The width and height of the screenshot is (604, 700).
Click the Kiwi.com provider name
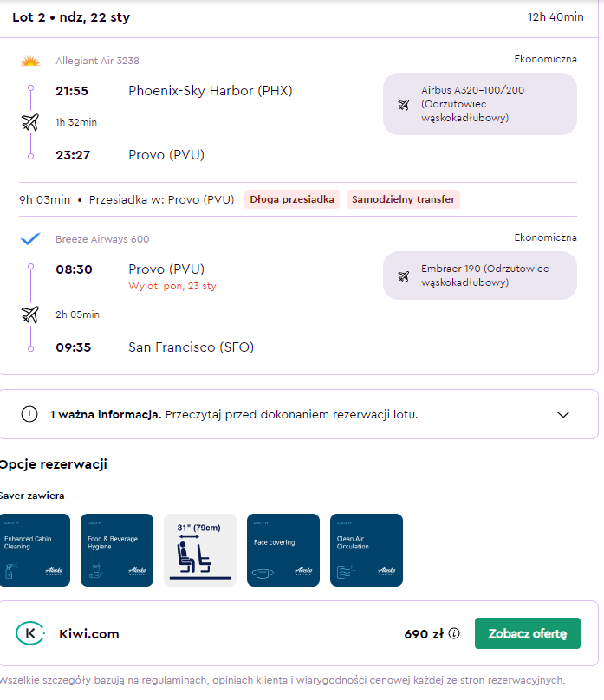click(x=89, y=634)
